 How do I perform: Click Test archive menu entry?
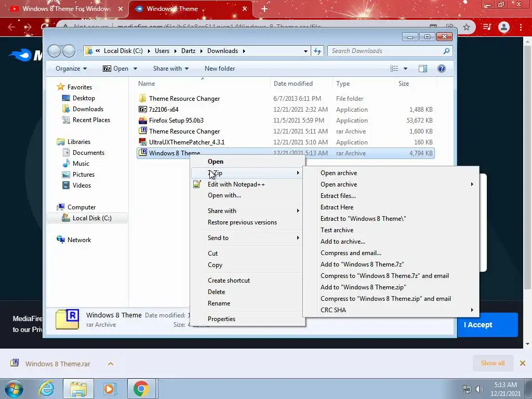click(337, 230)
